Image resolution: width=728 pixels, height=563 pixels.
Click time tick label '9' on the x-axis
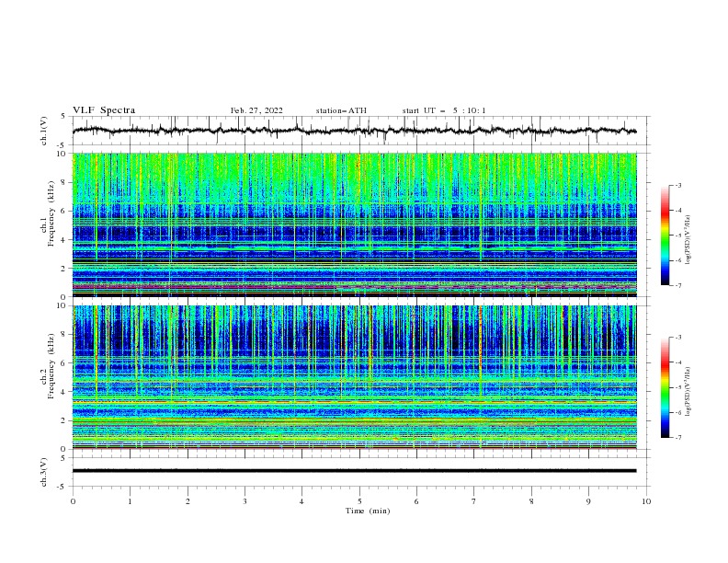pos(588,501)
